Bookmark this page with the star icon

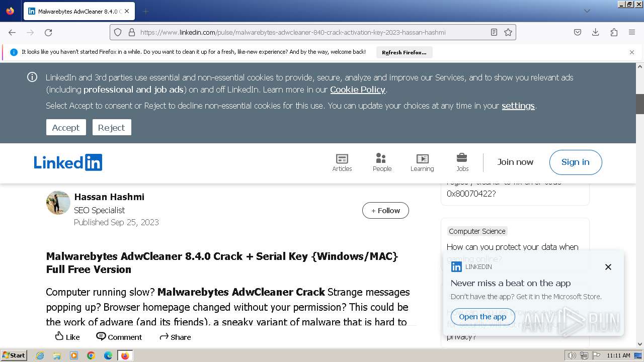pos(508,32)
